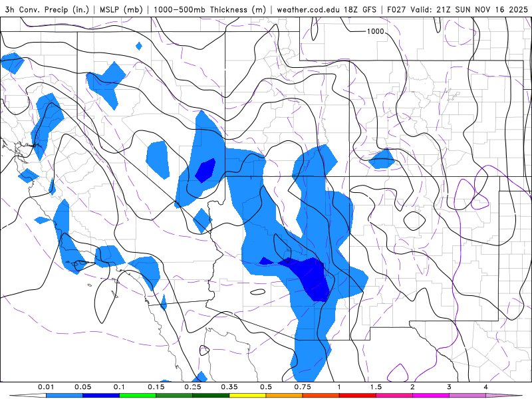Viewport: 532px width, 399px height.
Task: Click the '0.15' legend value
Action: tap(156, 387)
